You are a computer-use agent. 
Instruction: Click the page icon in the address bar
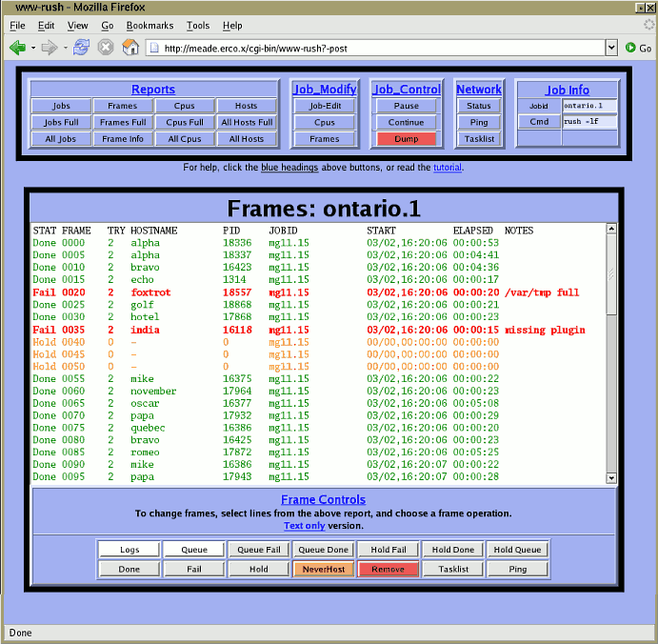coord(154,48)
